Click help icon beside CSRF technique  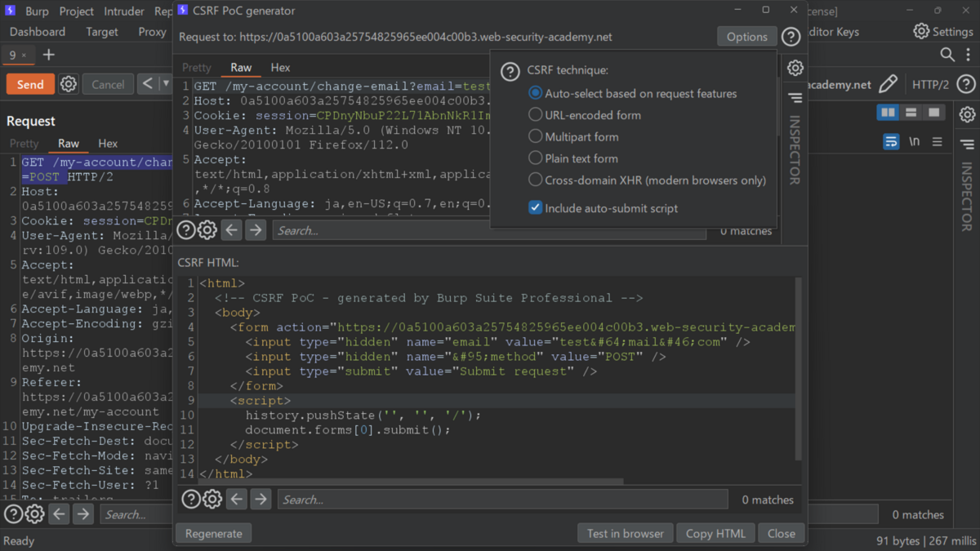click(x=510, y=72)
